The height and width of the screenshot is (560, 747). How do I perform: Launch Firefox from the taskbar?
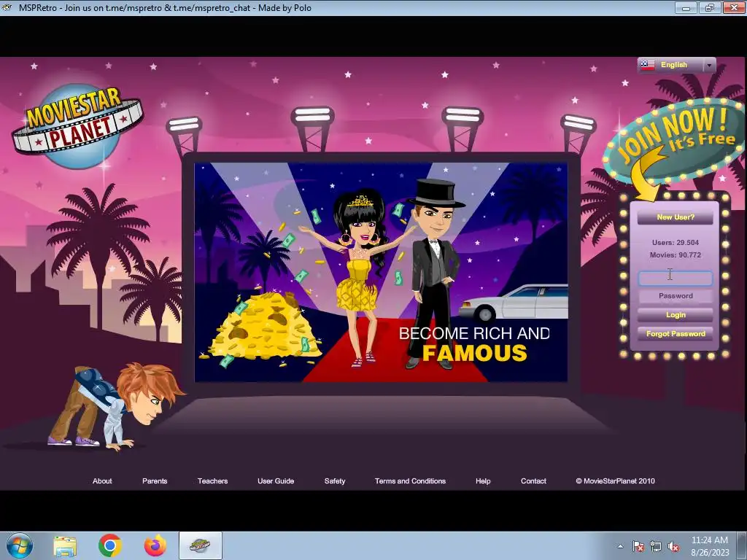tap(155, 545)
